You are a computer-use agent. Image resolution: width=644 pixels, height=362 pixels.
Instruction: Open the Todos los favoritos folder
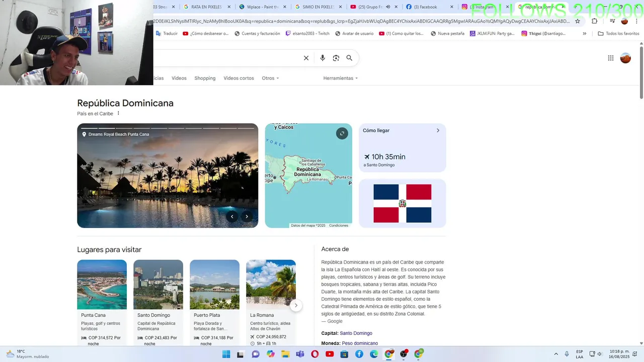pyautogui.click(x=618, y=34)
